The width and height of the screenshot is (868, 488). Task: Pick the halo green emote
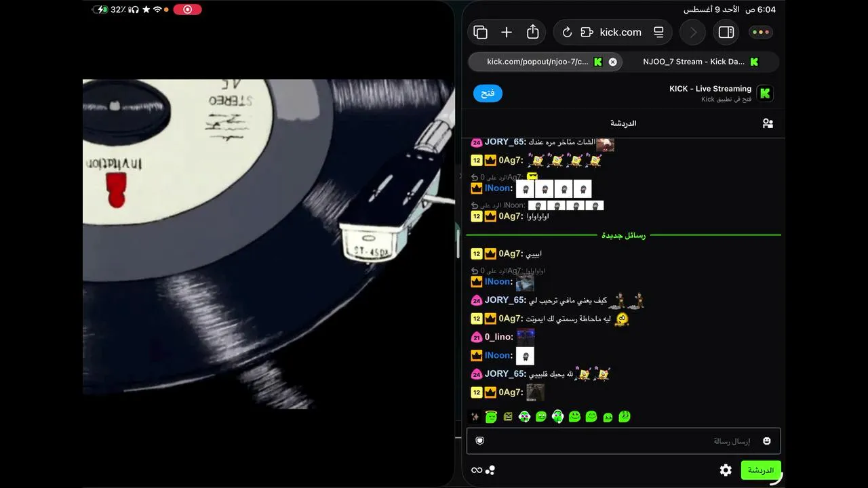pyautogui.click(x=491, y=416)
